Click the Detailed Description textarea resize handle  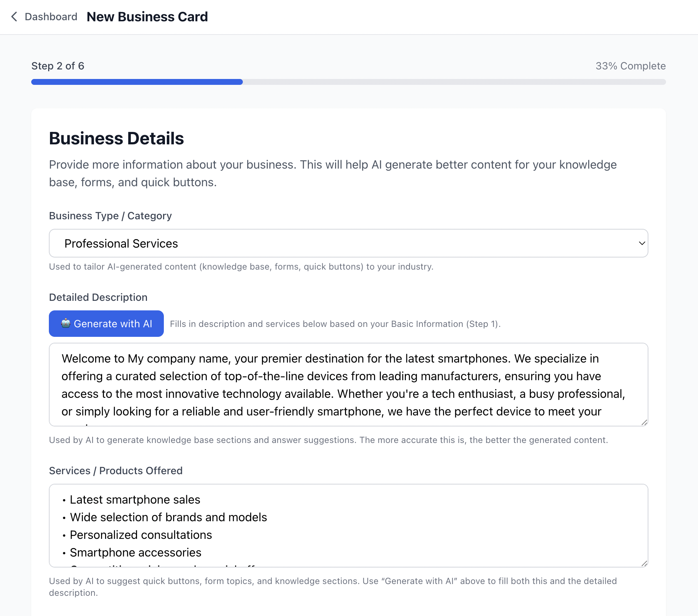tap(644, 422)
